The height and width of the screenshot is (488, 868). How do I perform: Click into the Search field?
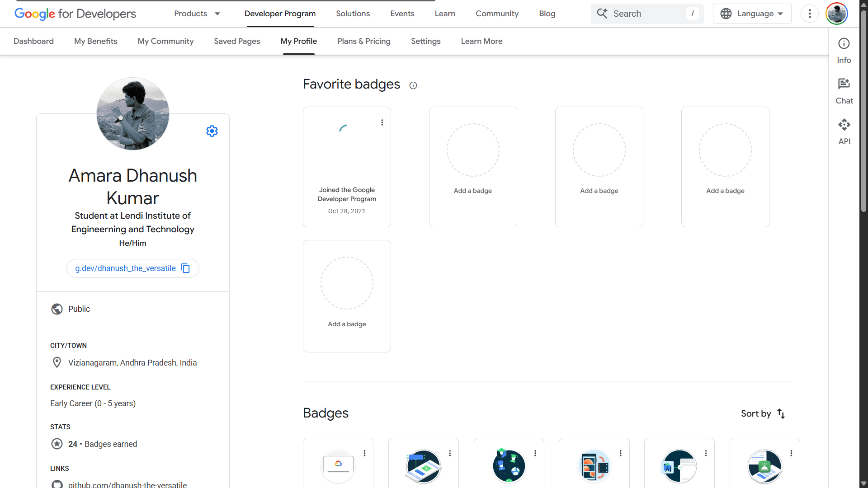pos(647,14)
